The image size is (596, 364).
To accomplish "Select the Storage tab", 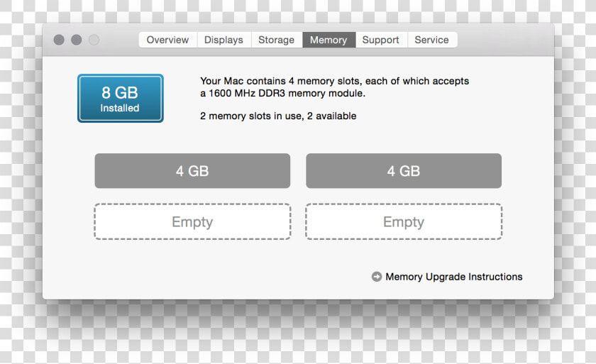I will tap(276, 40).
